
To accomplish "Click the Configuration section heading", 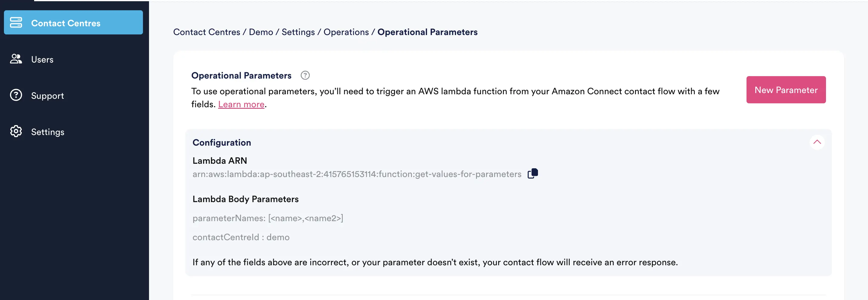I will click(222, 142).
